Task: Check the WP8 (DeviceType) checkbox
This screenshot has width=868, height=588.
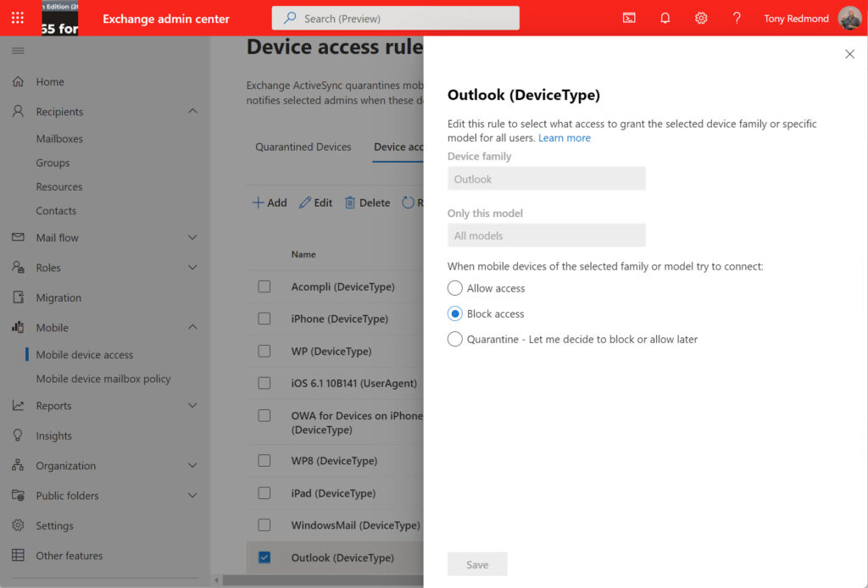Action: (264, 460)
